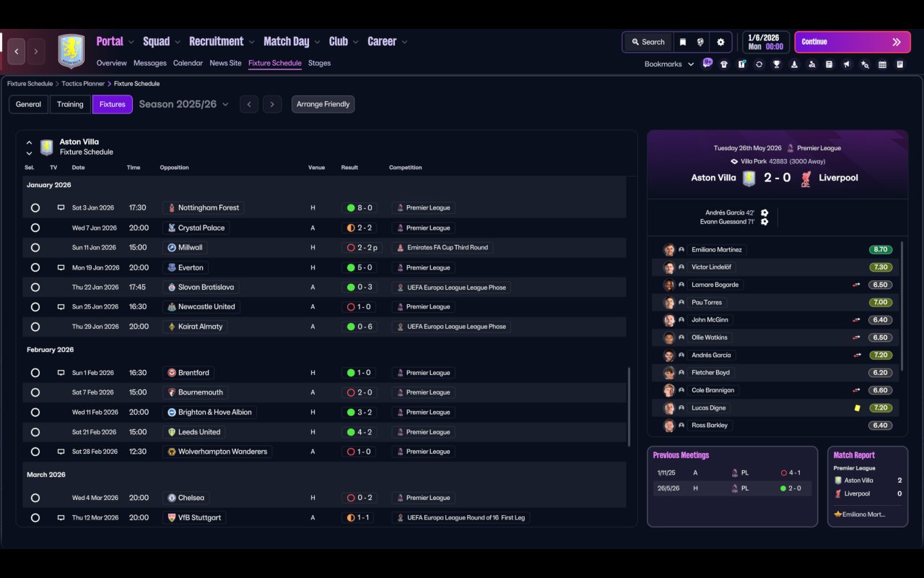Open the calendar grid shortcut icon
924x578 pixels.
coord(882,64)
